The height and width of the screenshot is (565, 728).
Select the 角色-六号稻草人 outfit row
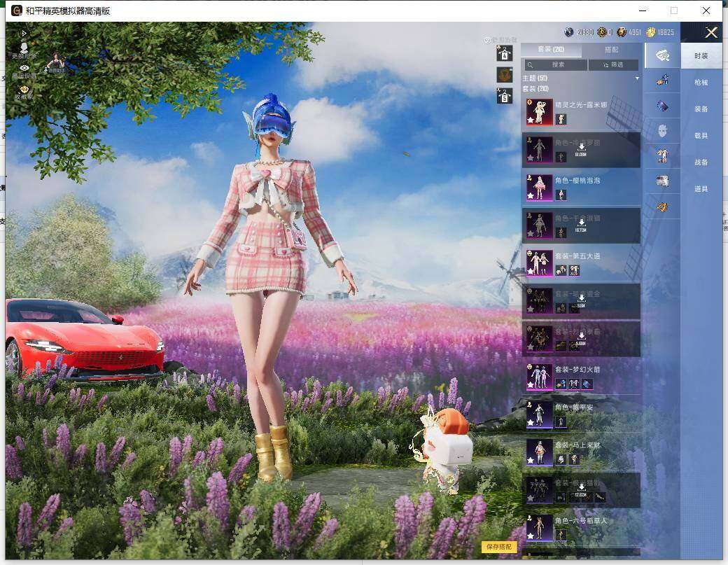[581, 528]
